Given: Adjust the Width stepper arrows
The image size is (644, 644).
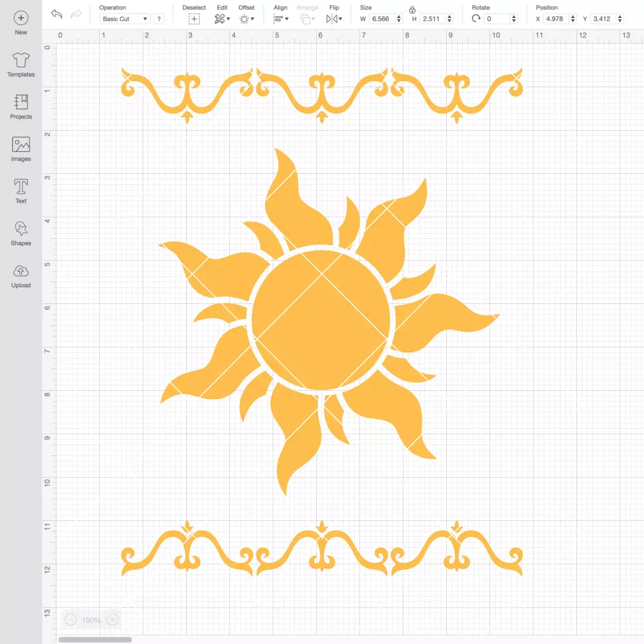Looking at the screenshot, I should tap(399, 19).
